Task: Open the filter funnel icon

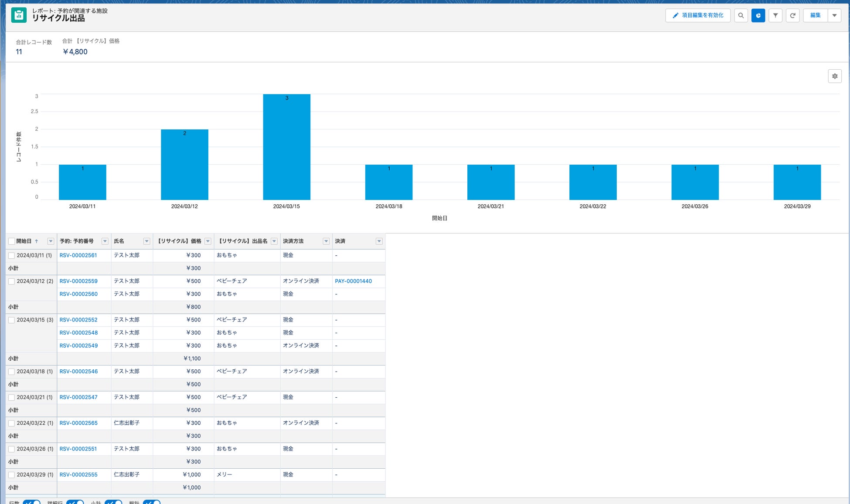Action: pyautogui.click(x=775, y=15)
